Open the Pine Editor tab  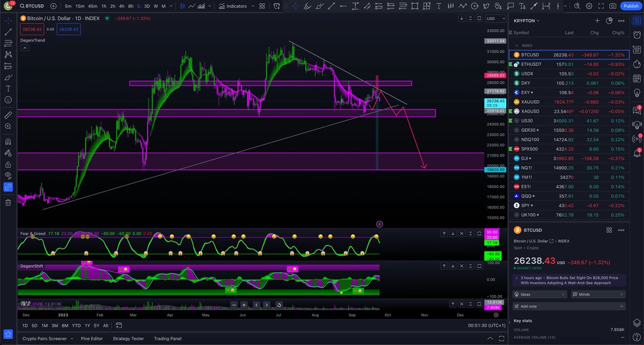(92, 339)
